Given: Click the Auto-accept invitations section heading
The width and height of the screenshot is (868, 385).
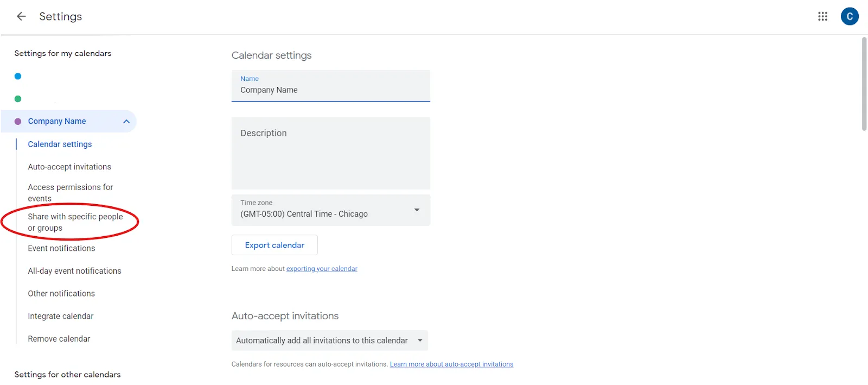Looking at the screenshot, I should coord(285,316).
